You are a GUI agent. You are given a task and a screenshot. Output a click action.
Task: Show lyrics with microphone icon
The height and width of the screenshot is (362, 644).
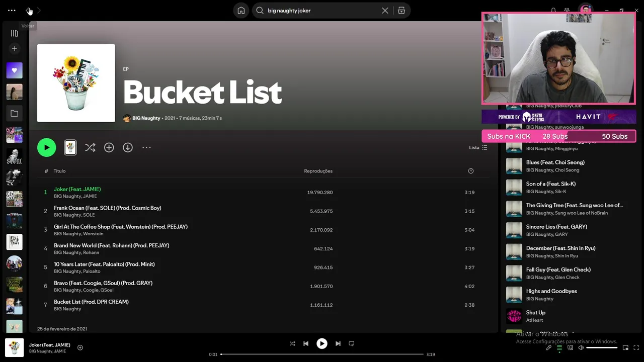pyautogui.click(x=549, y=347)
